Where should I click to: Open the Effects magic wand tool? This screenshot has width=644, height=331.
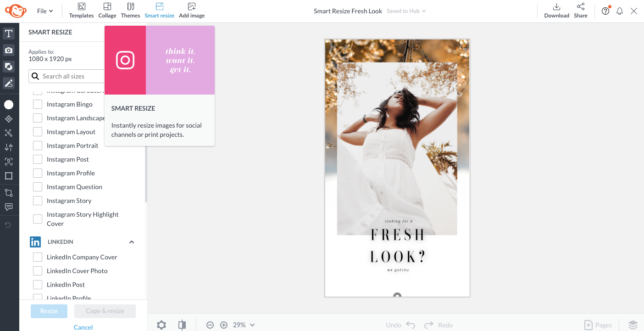pos(9,133)
